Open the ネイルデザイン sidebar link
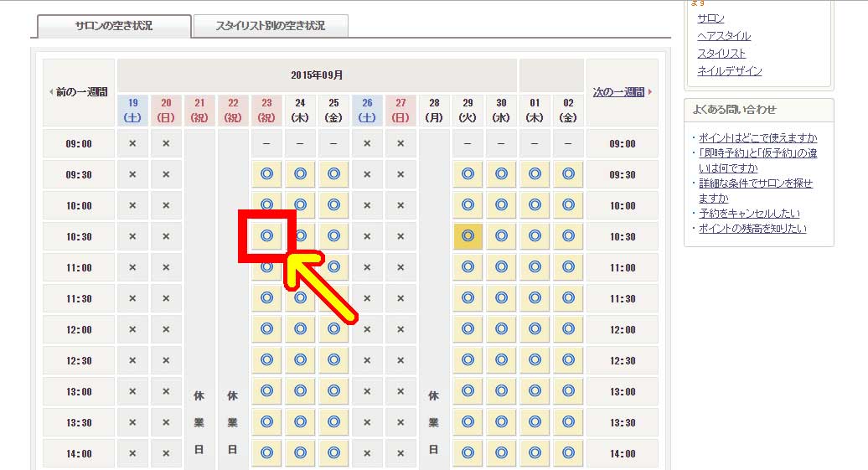 tap(729, 71)
